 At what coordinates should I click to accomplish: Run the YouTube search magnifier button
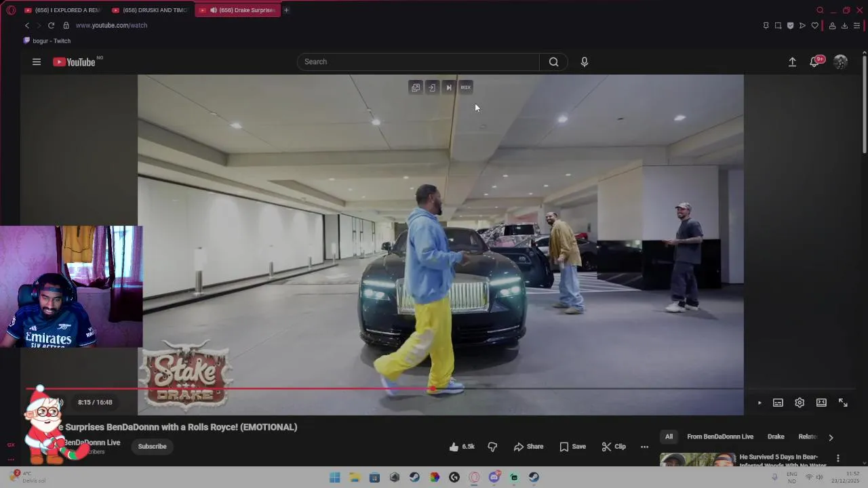(553, 62)
